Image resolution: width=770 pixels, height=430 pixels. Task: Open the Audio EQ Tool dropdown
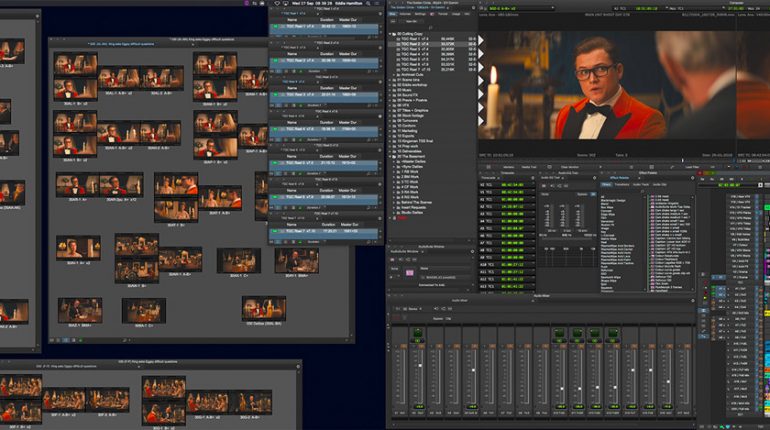pyautogui.click(x=562, y=178)
